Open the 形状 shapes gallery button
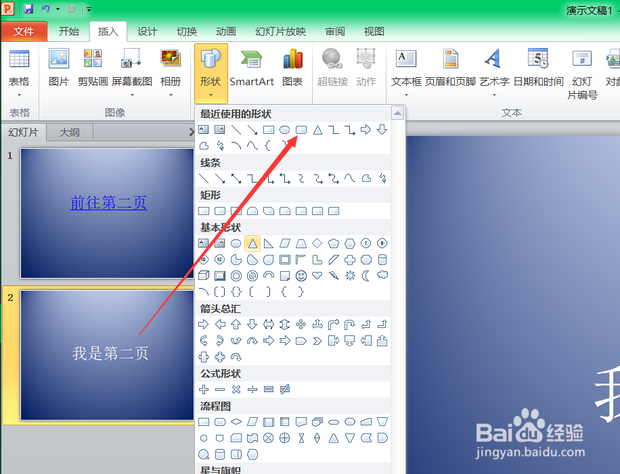 point(211,73)
